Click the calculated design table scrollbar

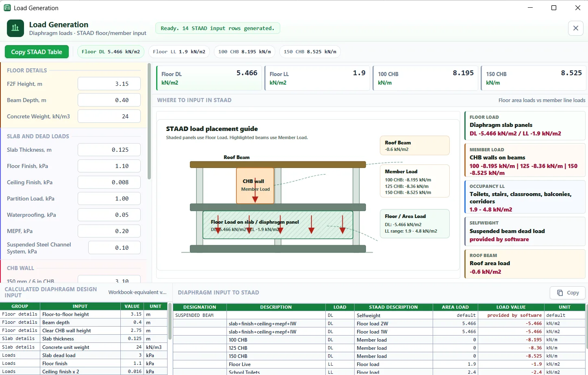click(x=170, y=321)
